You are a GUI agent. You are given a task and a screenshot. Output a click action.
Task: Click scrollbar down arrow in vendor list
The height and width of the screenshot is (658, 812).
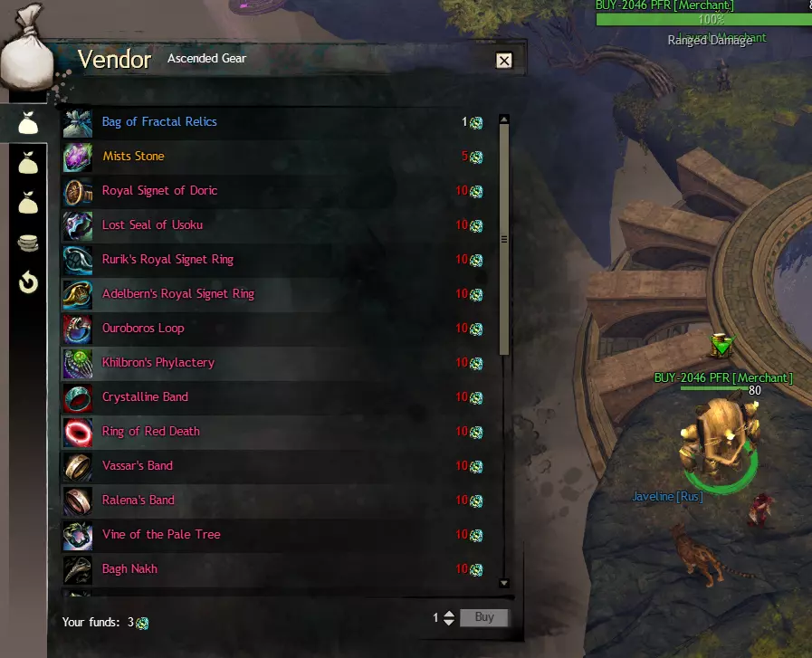pyautogui.click(x=504, y=583)
